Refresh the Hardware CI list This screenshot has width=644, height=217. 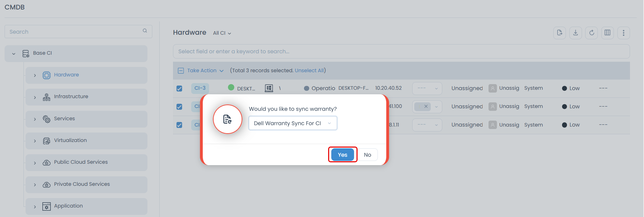coord(591,33)
